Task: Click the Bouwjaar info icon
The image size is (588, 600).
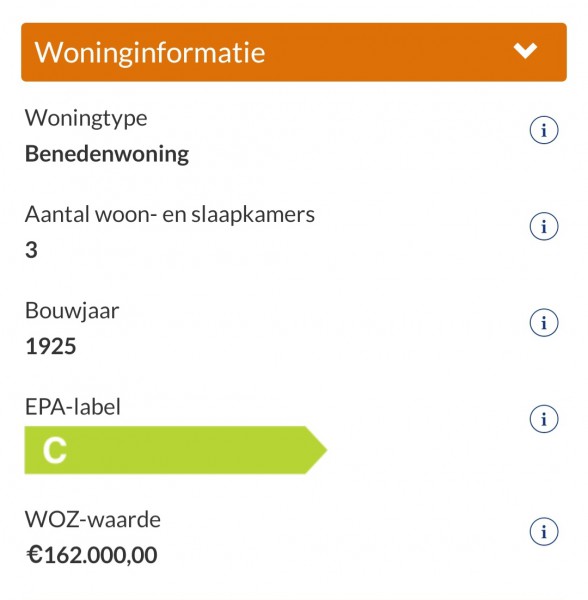Action: 544,323
